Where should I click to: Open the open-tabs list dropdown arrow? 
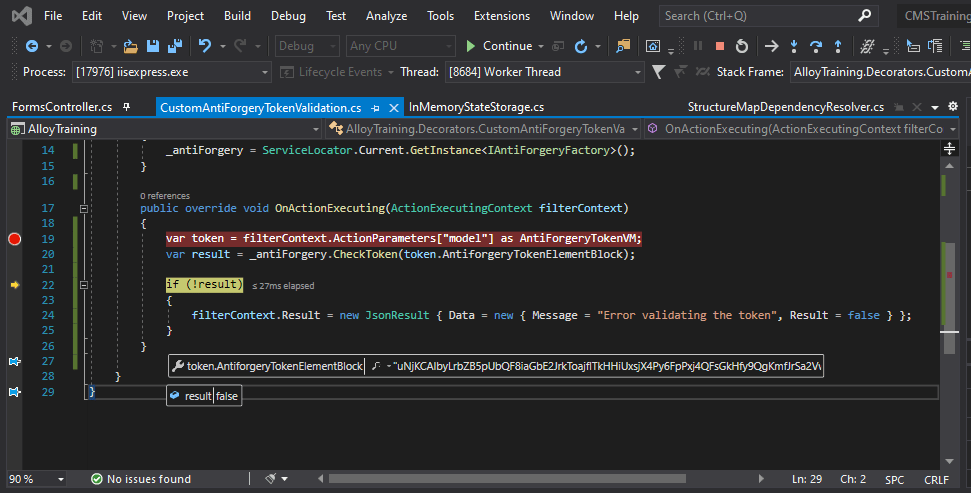click(935, 107)
